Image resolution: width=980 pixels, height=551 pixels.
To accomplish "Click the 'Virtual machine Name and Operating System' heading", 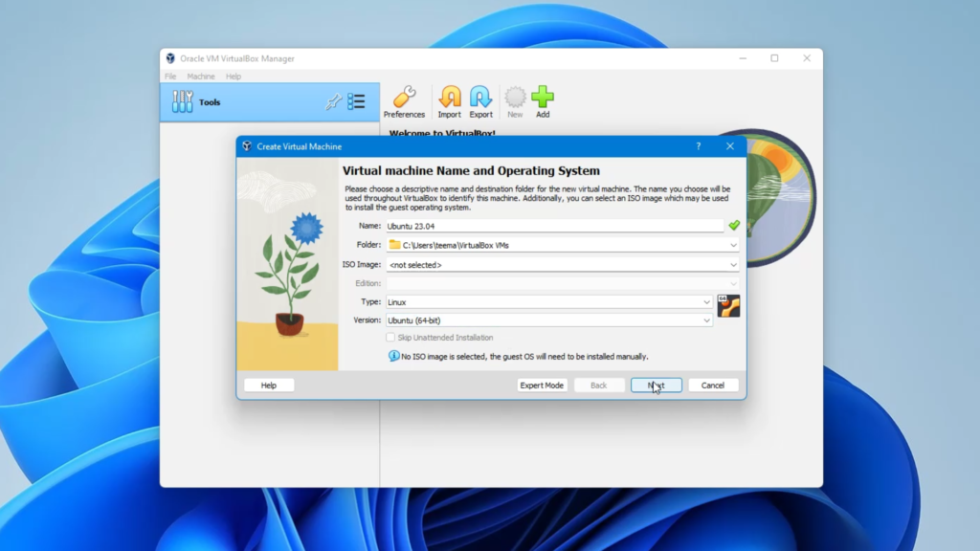I will [x=471, y=170].
